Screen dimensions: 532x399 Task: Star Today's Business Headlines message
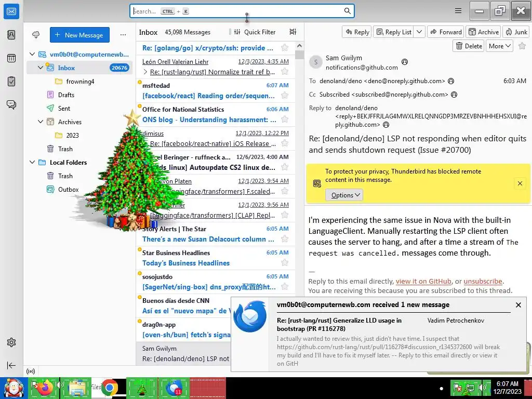tap(285, 262)
